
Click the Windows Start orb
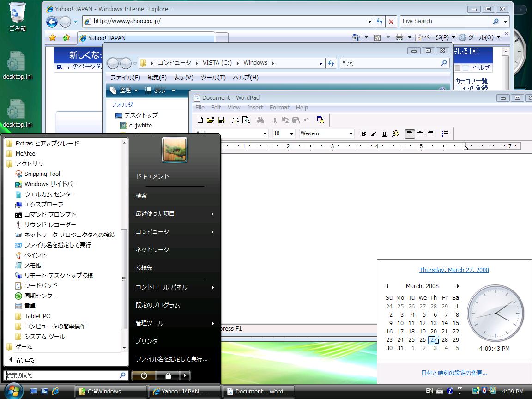click(13, 391)
